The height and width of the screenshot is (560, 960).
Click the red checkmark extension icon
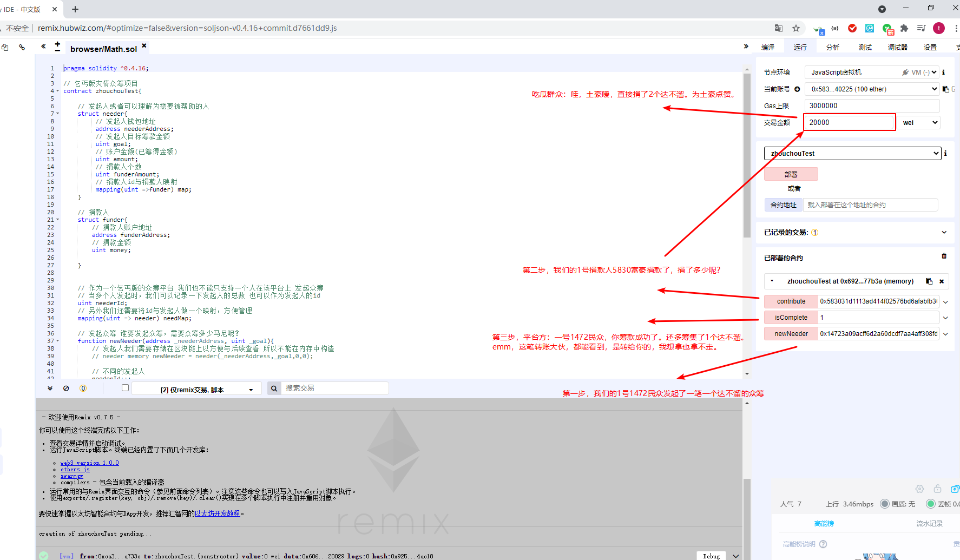click(852, 28)
